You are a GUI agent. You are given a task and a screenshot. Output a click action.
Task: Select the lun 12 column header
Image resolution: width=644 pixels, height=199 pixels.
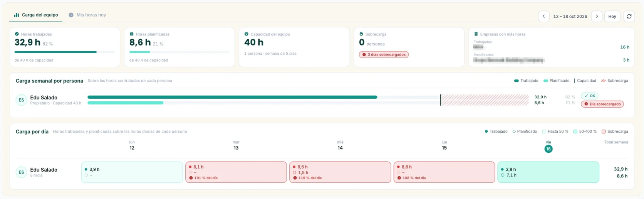[x=132, y=145]
